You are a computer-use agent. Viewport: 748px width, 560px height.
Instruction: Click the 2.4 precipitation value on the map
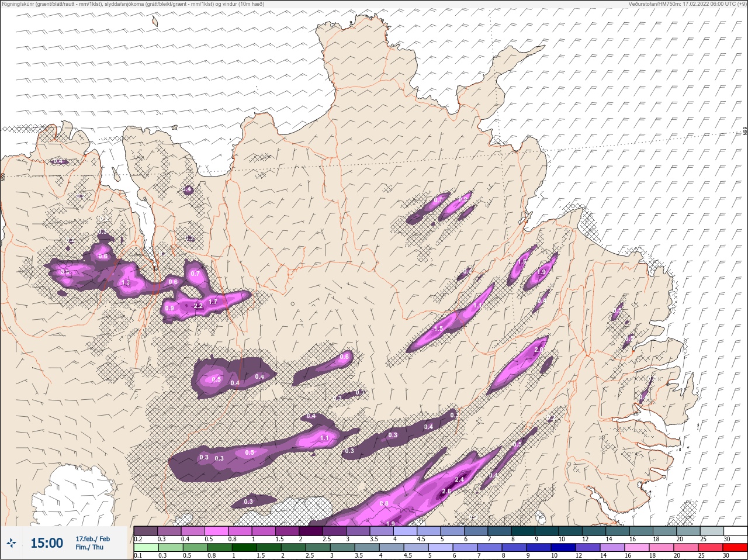(x=459, y=479)
